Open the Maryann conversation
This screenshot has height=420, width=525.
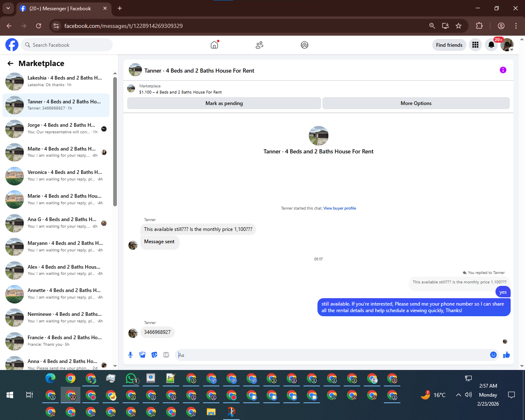pyautogui.click(x=56, y=247)
